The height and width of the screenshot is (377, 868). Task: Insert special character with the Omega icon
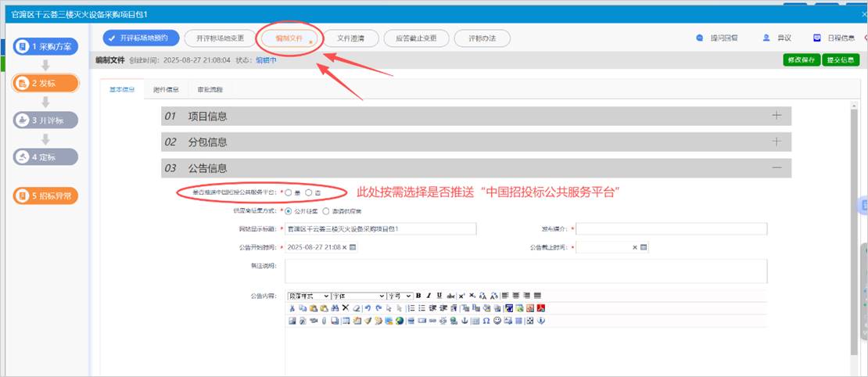coord(486,321)
